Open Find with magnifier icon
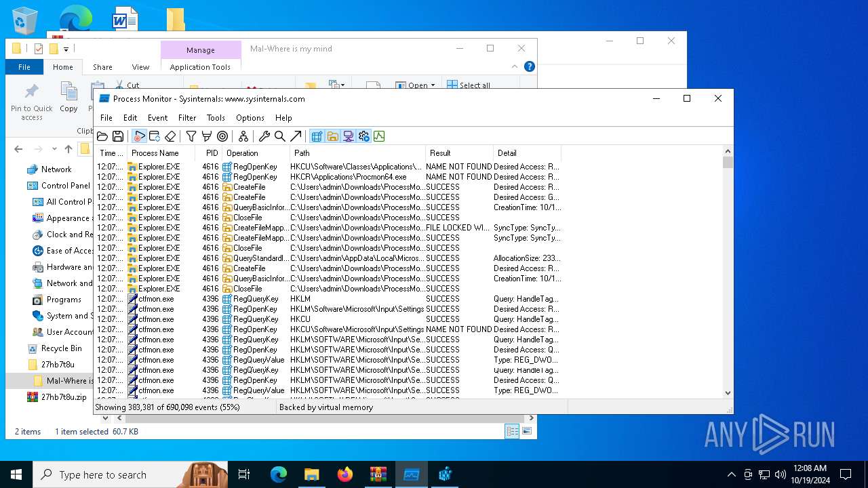 pos(280,136)
